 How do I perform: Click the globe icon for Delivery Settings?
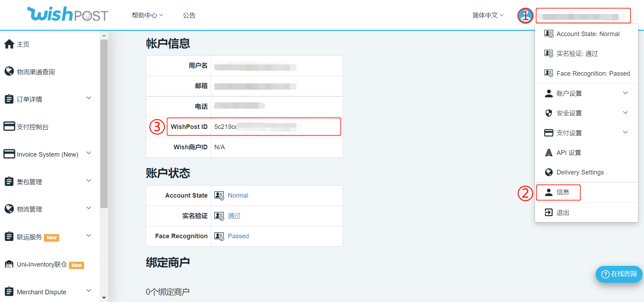point(549,172)
